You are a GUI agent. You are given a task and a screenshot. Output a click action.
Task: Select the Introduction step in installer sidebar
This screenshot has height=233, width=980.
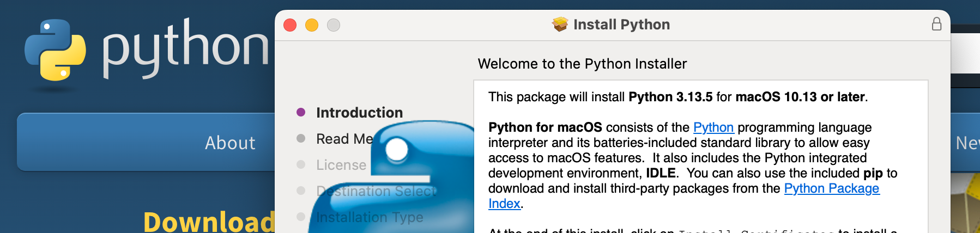click(360, 113)
